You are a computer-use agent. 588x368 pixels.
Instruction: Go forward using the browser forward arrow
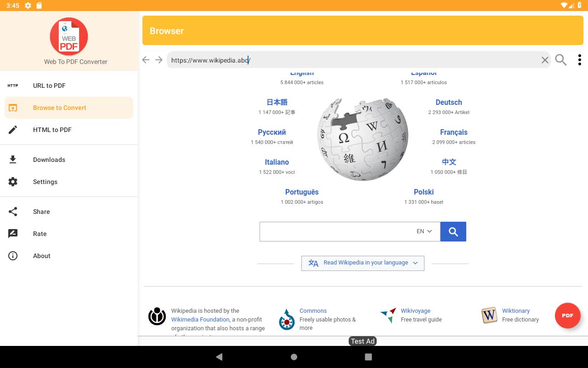pos(159,60)
